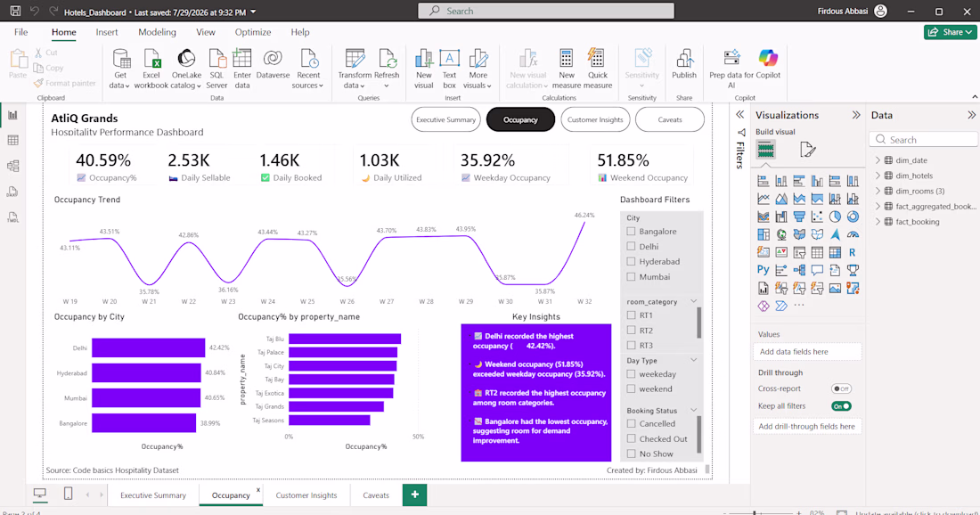The height and width of the screenshot is (515, 980).
Task: Click Prep data for AI
Action: coord(731,69)
